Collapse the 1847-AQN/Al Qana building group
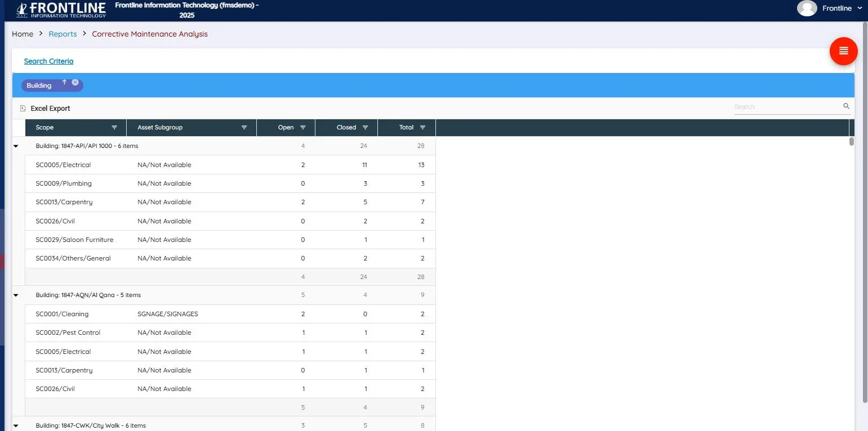The image size is (868, 431). click(x=15, y=295)
